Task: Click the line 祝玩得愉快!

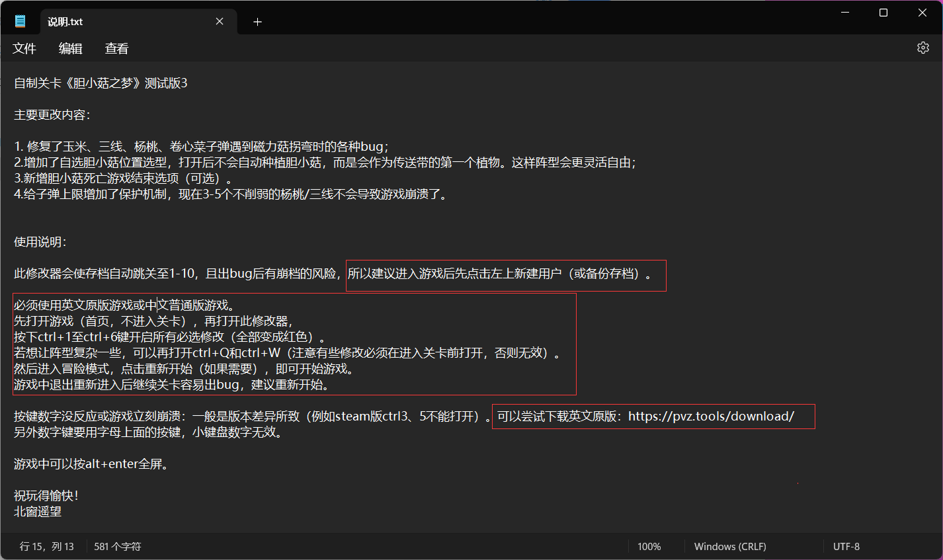Action: pyautogui.click(x=46, y=496)
